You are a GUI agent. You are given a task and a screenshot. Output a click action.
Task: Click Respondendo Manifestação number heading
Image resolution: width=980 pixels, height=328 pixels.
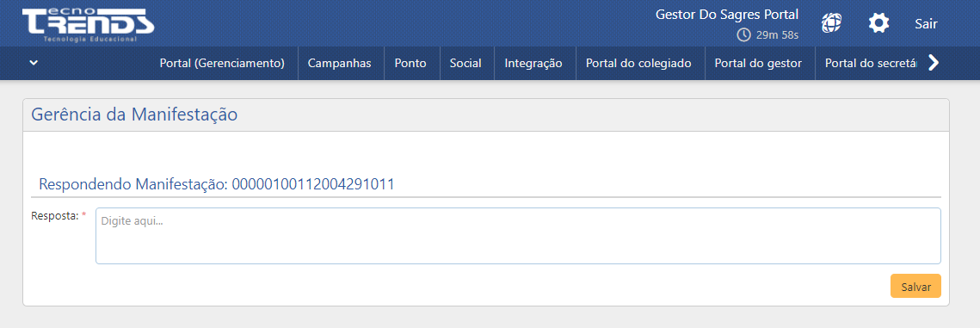[216, 184]
